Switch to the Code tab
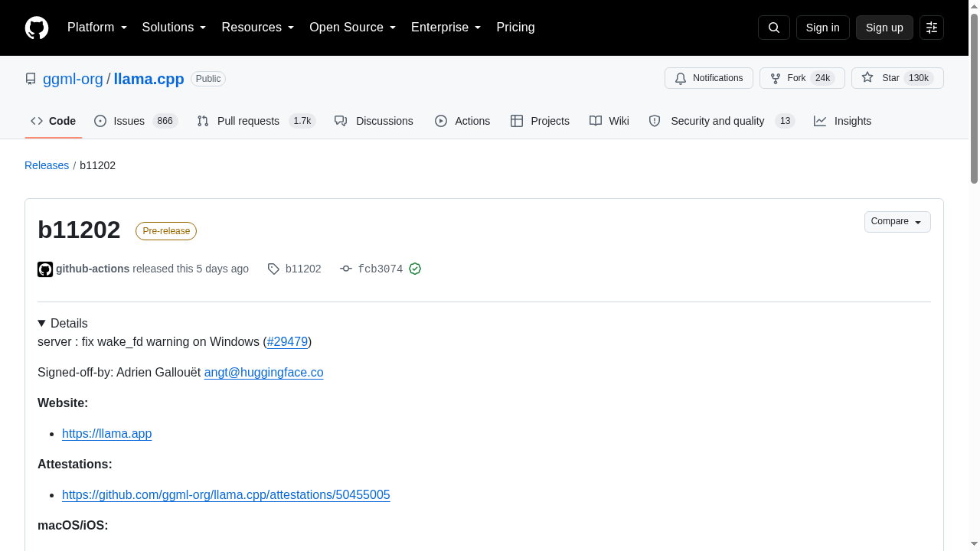Viewport: 980px width, 551px height. coord(54,121)
